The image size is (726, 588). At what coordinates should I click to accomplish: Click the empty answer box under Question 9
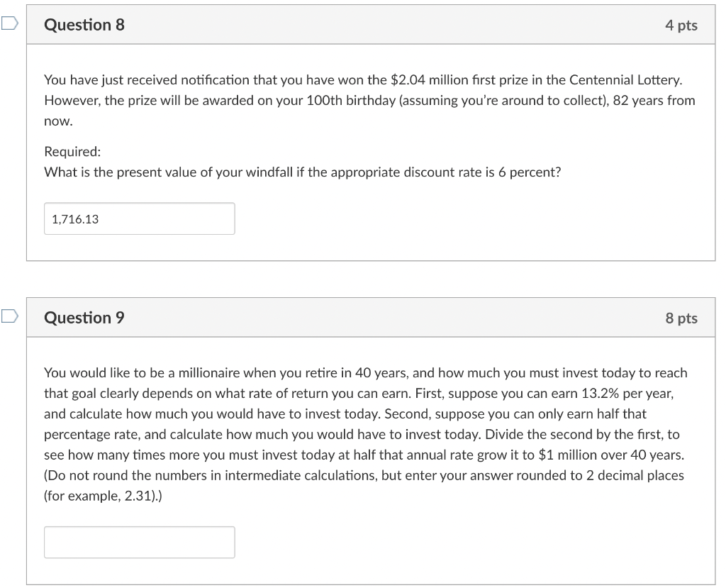point(139,542)
